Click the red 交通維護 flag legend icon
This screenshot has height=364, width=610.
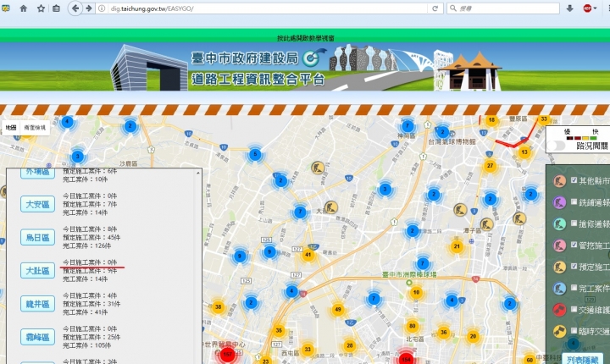pos(559,310)
